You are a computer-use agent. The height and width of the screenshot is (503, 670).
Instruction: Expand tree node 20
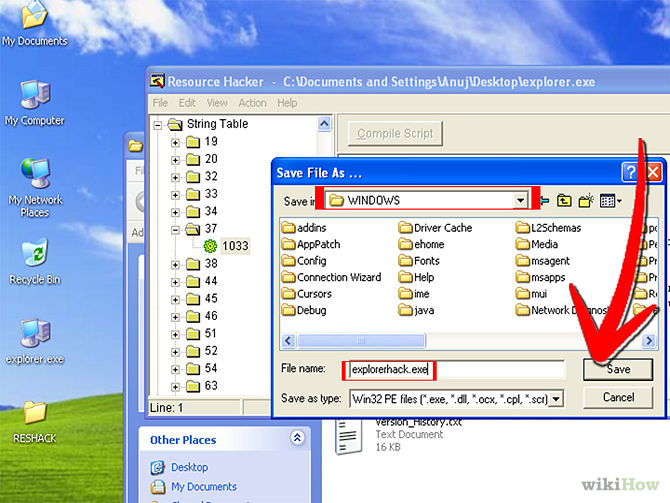coord(175,160)
